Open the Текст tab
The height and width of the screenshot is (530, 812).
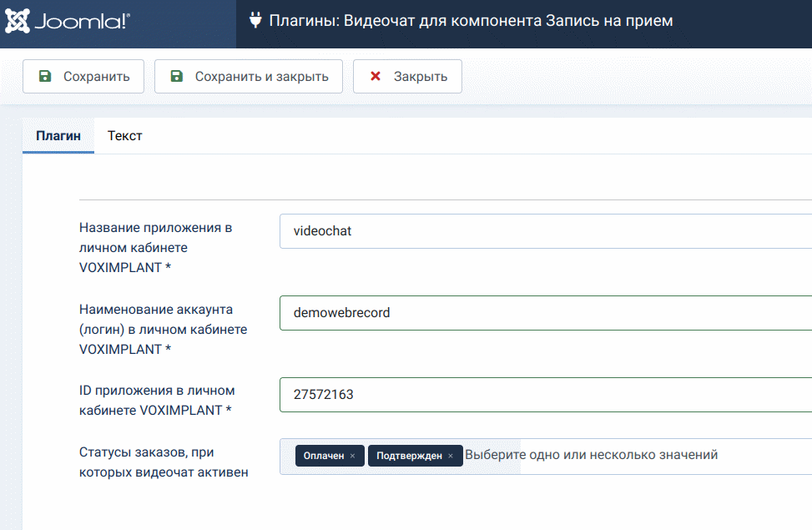(x=125, y=135)
